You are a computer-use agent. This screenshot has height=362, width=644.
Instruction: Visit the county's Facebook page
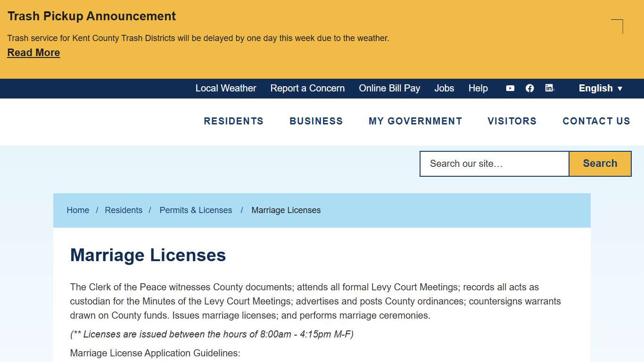[x=529, y=88]
